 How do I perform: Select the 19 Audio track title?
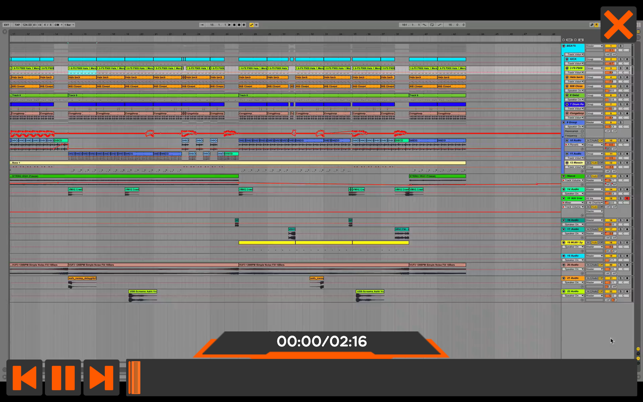coord(575,256)
